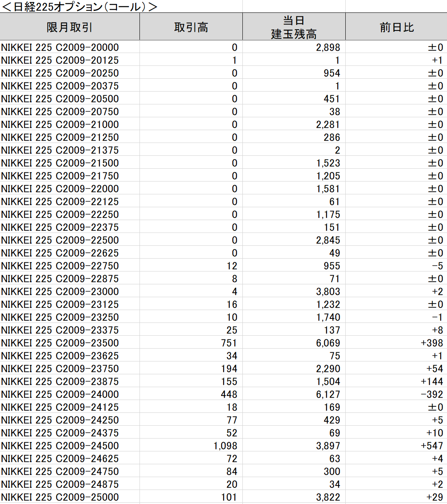
Task: Select day-over-day change +547
Action: pos(432,446)
